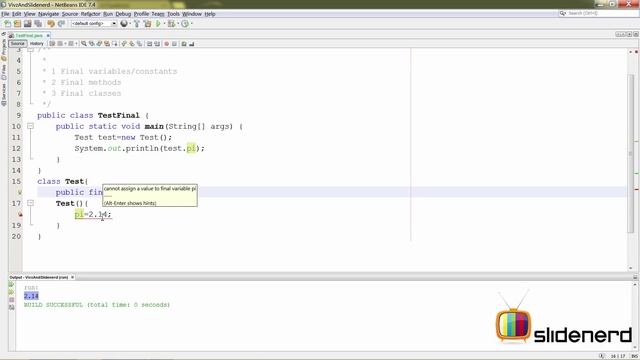
Task: Toggle Source view of the editor
Action: 18,44
